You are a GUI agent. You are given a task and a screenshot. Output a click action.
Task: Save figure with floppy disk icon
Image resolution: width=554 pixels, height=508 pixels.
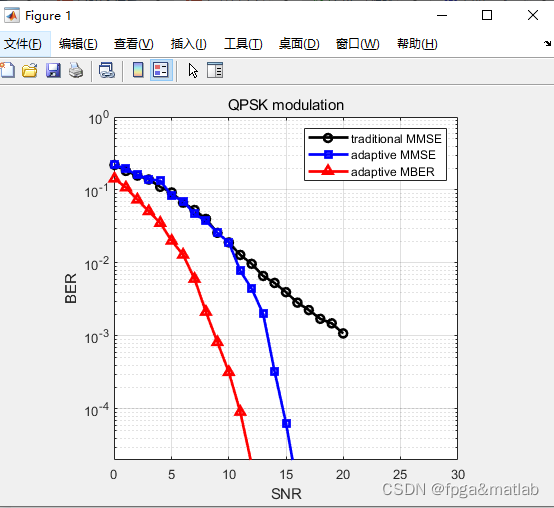click(x=53, y=70)
